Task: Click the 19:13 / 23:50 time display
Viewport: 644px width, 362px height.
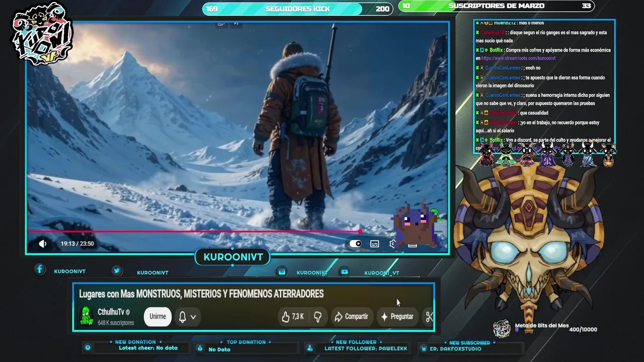Action: 77,244
